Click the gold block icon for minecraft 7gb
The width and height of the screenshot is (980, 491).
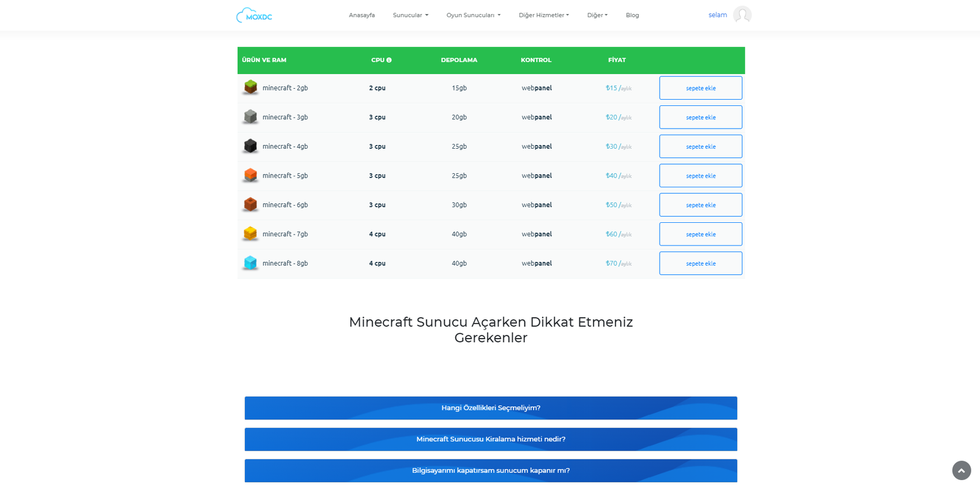click(x=251, y=233)
